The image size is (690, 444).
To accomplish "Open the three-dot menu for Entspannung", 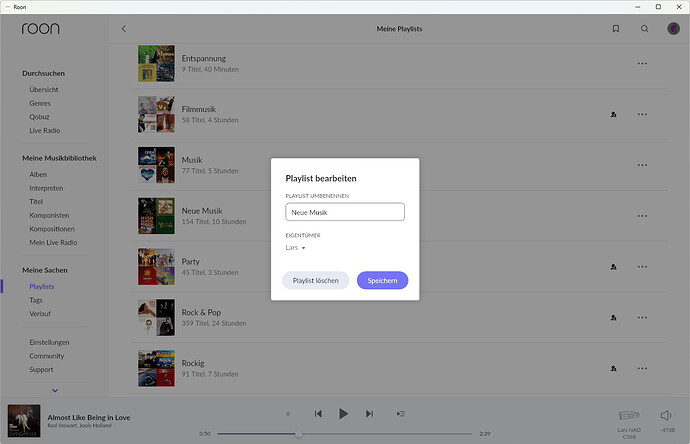I will pyautogui.click(x=642, y=63).
